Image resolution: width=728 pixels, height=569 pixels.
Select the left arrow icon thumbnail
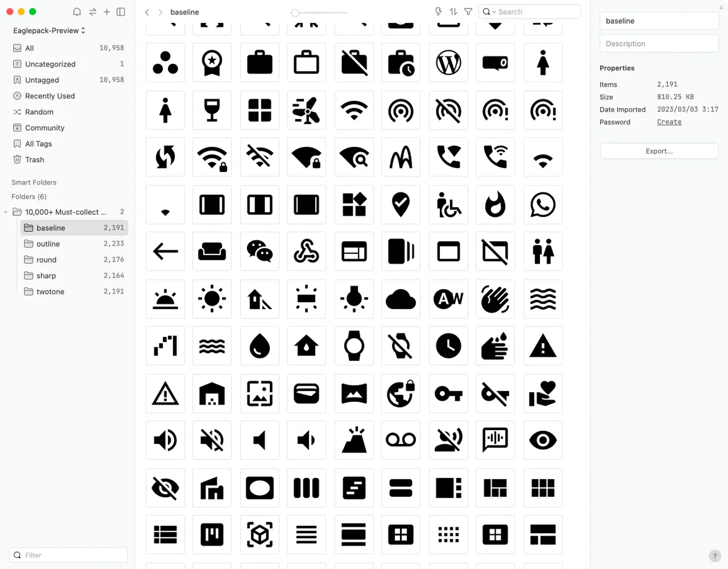165,251
